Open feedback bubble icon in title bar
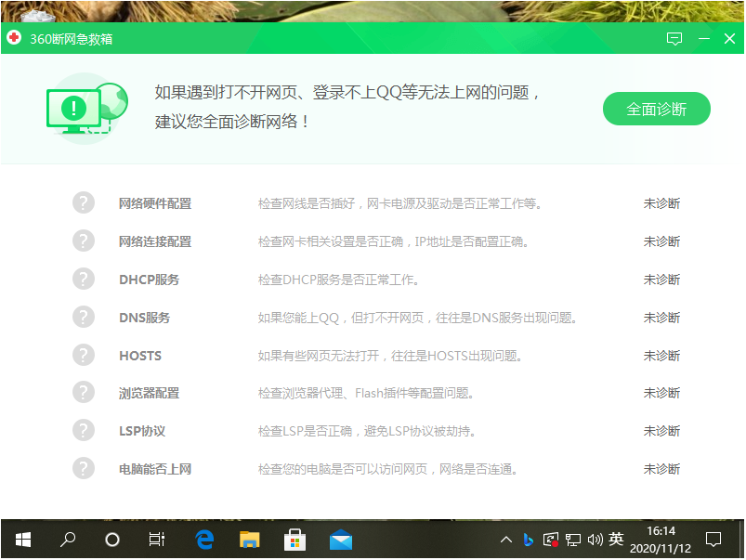Image resolution: width=746 pixels, height=560 pixels. click(x=674, y=40)
